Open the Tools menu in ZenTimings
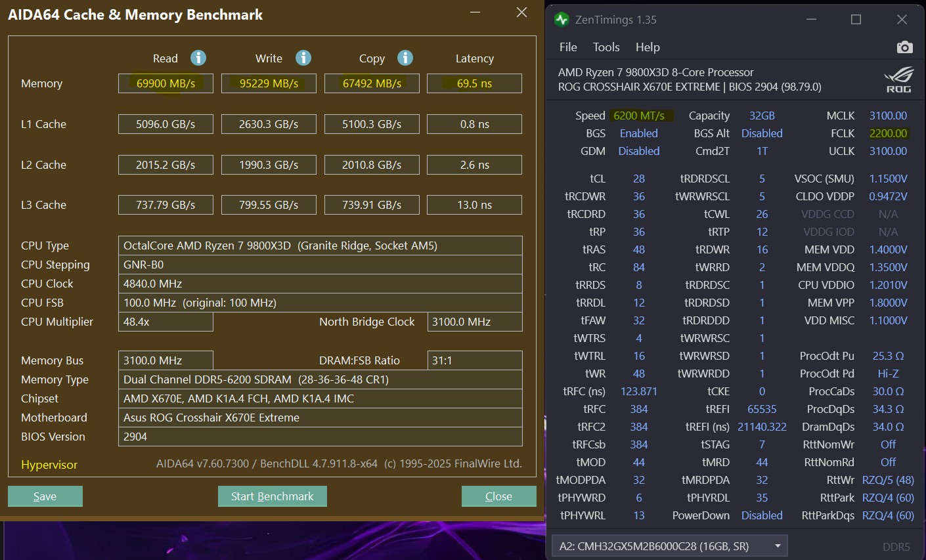 coord(606,47)
